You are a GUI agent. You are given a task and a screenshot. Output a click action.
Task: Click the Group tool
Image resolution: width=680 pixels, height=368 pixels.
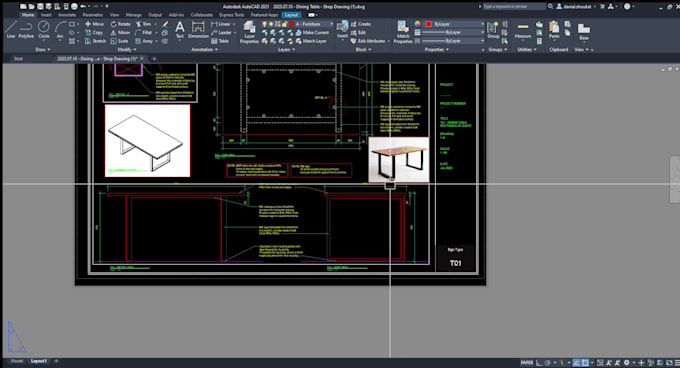[x=493, y=30]
